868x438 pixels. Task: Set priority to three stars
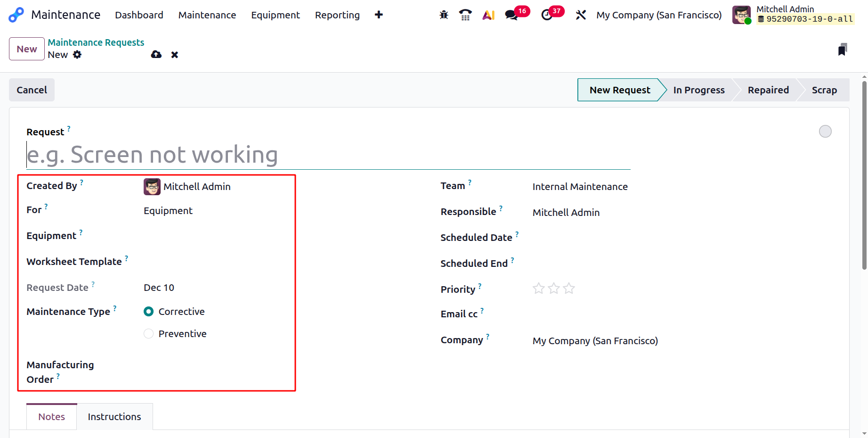(x=569, y=289)
